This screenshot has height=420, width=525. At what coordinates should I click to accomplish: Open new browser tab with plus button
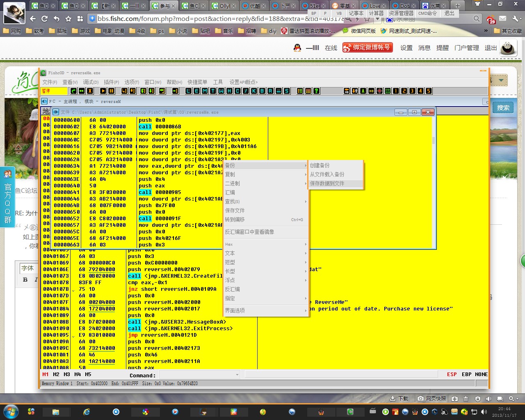click(458, 6)
